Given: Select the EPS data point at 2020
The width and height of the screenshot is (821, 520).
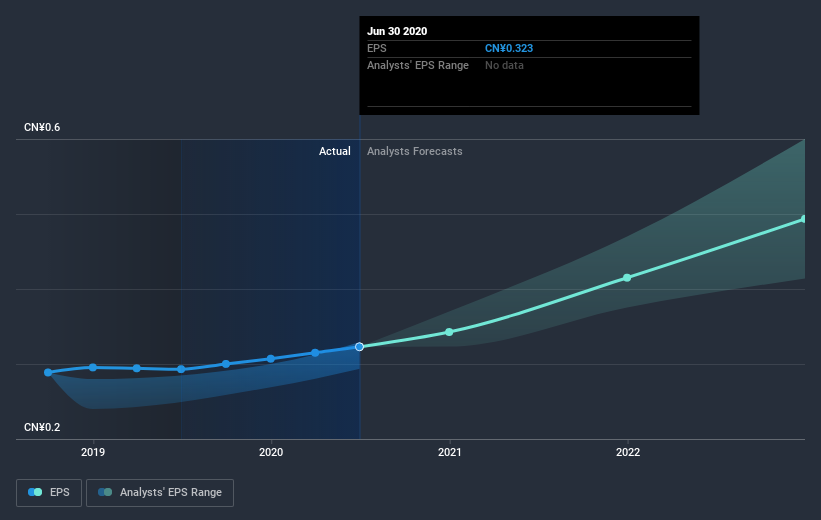Looking at the screenshot, I should coord(271,359).
